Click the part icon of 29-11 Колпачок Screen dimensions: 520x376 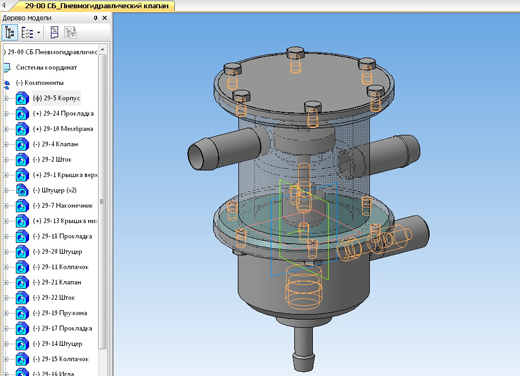22,267
